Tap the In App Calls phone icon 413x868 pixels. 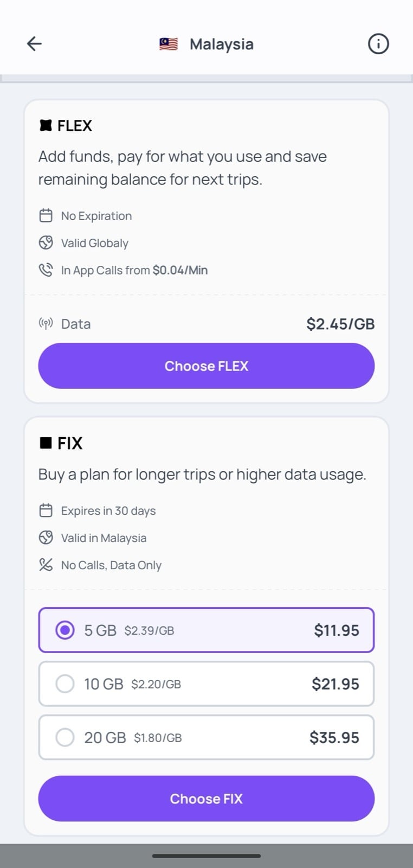pos(46,270)
